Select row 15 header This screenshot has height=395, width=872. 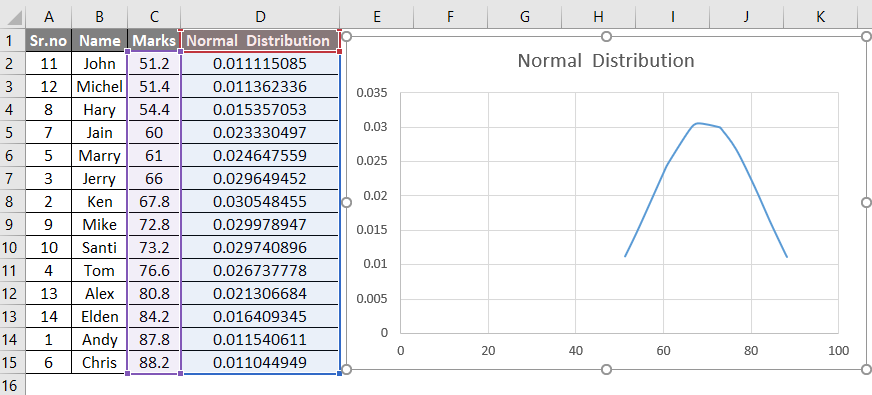coord(12,362)
